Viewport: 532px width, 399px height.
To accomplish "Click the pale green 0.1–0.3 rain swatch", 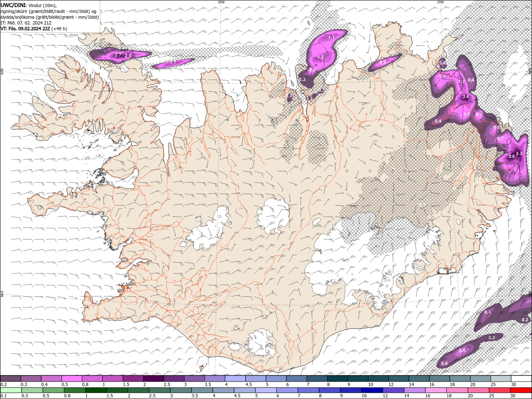I will pos(10,390).
